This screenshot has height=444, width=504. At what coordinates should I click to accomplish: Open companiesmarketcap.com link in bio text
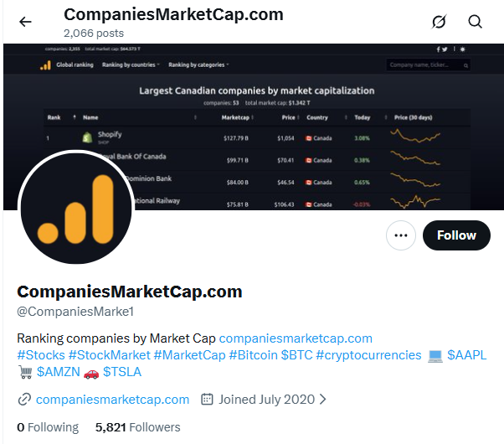click(x=296, y=338)
